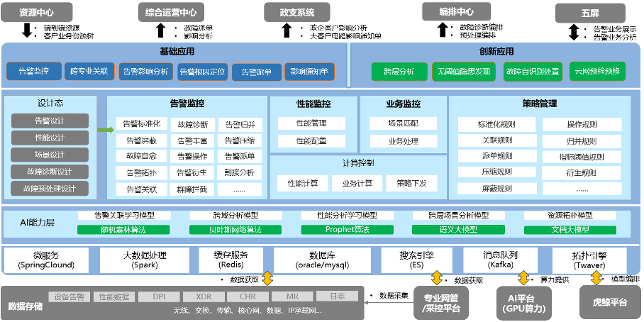
Task: Click the double-headed black arrow under 五屏
Action: (573, 33)
